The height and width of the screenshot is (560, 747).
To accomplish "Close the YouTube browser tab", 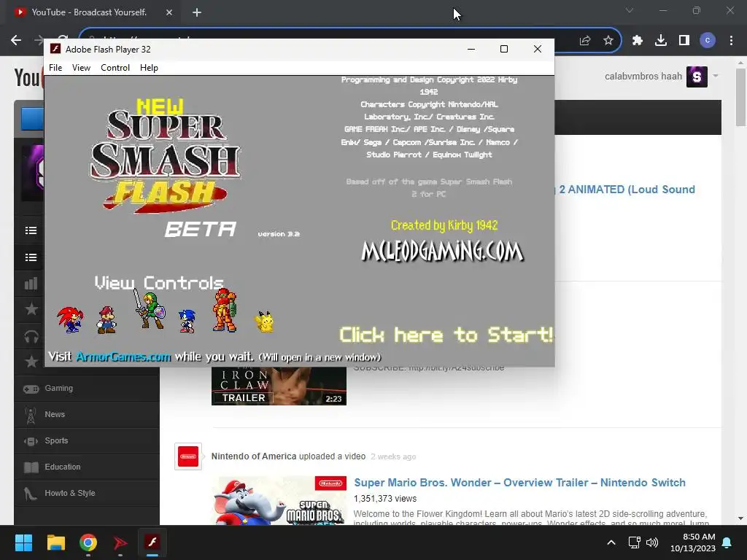I will click(x=169, y=12).
